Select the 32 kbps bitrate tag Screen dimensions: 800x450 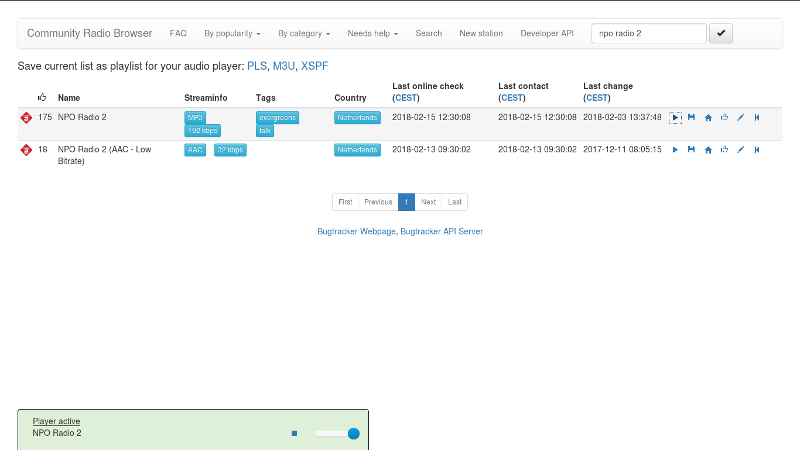click(230, 149)
